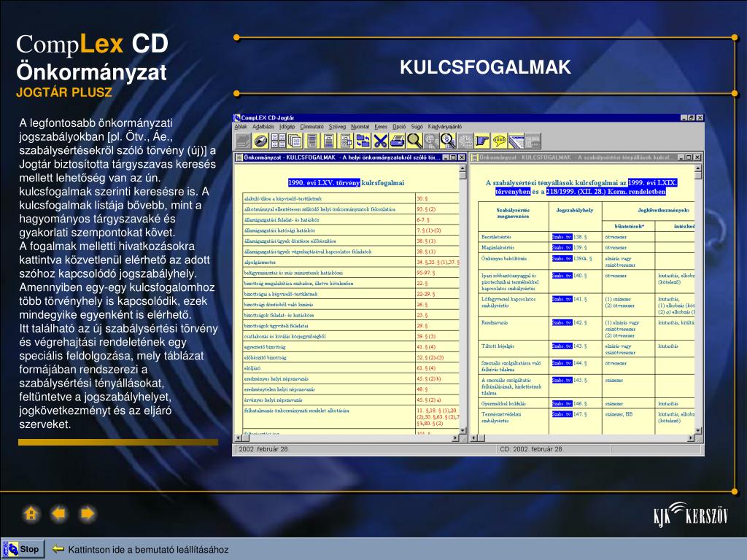Open the '218/1999. (XII. 28.) Korm. rendeletben' link
This screenshot has width=747, height=560.
605,192
